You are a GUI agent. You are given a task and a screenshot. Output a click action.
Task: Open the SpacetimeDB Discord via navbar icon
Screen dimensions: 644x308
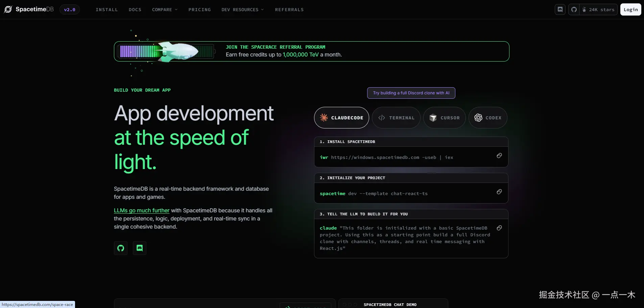tap(560, 9)
